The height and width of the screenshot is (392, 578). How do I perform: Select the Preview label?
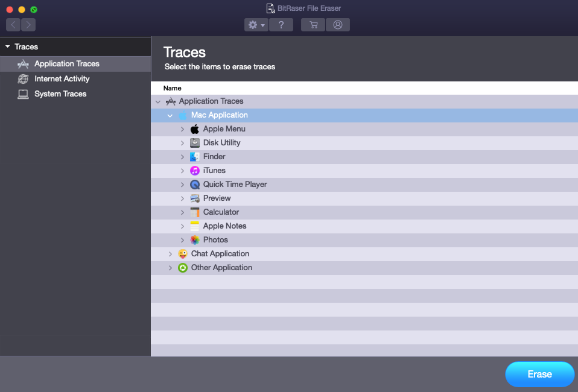point(217,198)
